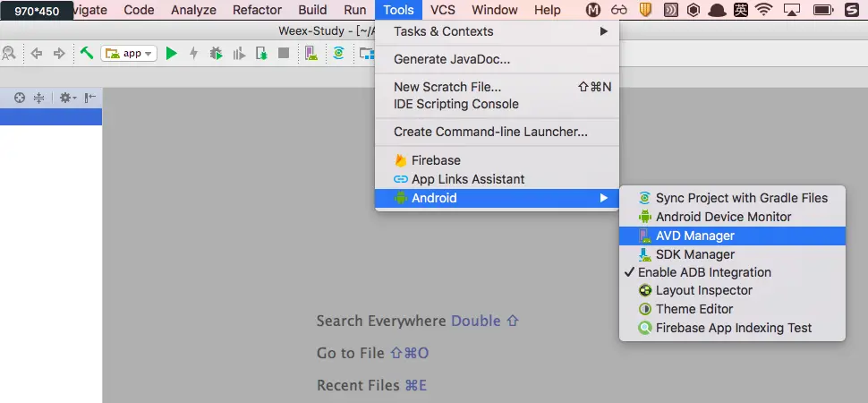Open the Analyze menu
Screen dimensions: 868x403
pos(194,10)
